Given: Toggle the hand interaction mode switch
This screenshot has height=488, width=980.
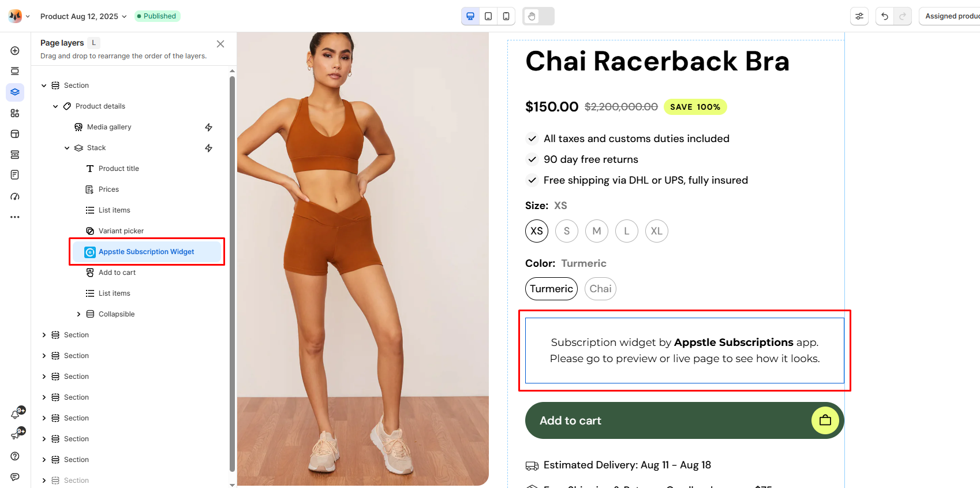Looking at the screenshot, I should (538, 16).
